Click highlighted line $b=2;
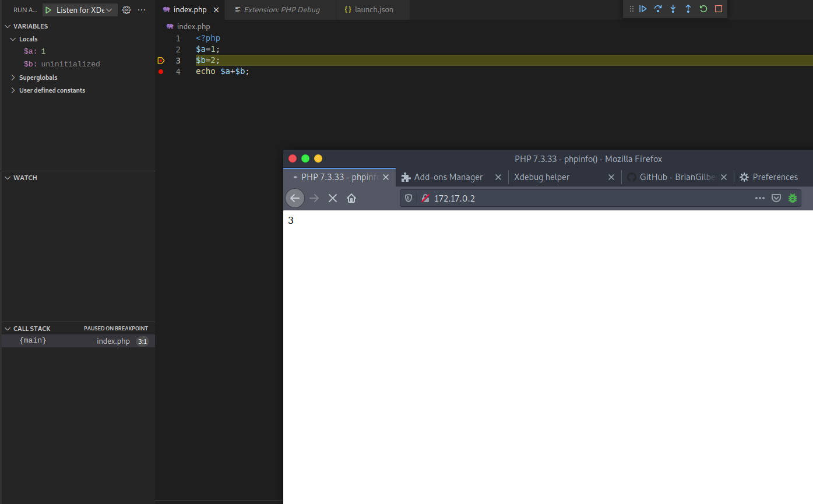The width and height of the screenshot is (813, 504). pyautogui.click(x=208, y=61)
